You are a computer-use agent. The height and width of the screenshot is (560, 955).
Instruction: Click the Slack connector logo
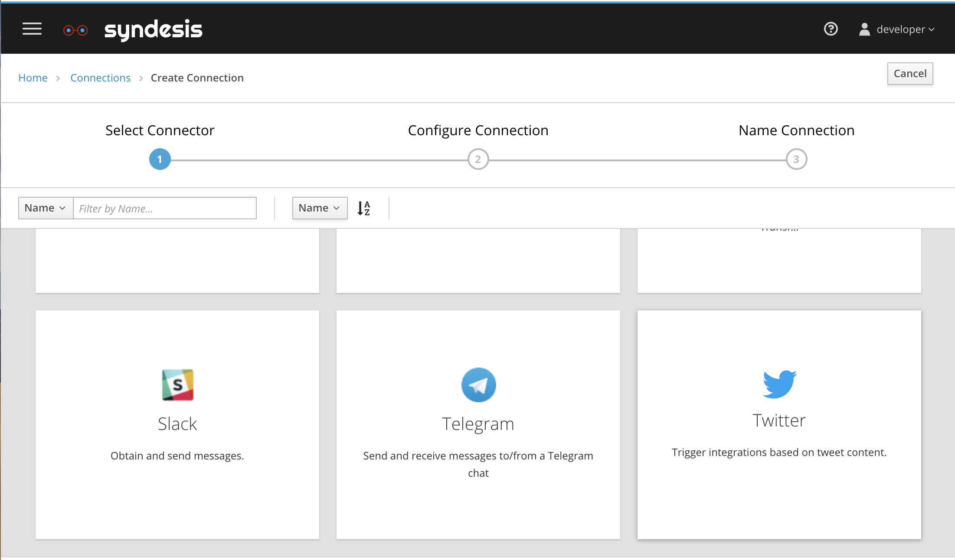pos(177,385)
